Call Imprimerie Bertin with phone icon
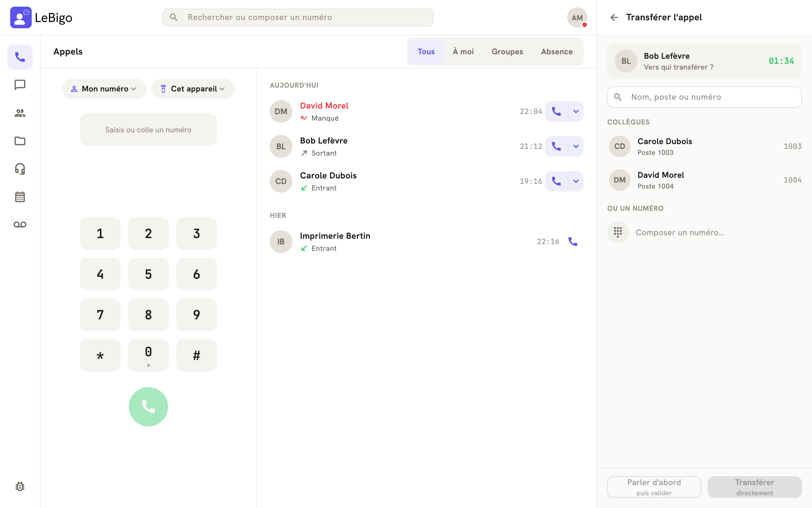Image resolution: width=812 pixels, height=508 pixels. pyautogui.click(x=573, y=242)
